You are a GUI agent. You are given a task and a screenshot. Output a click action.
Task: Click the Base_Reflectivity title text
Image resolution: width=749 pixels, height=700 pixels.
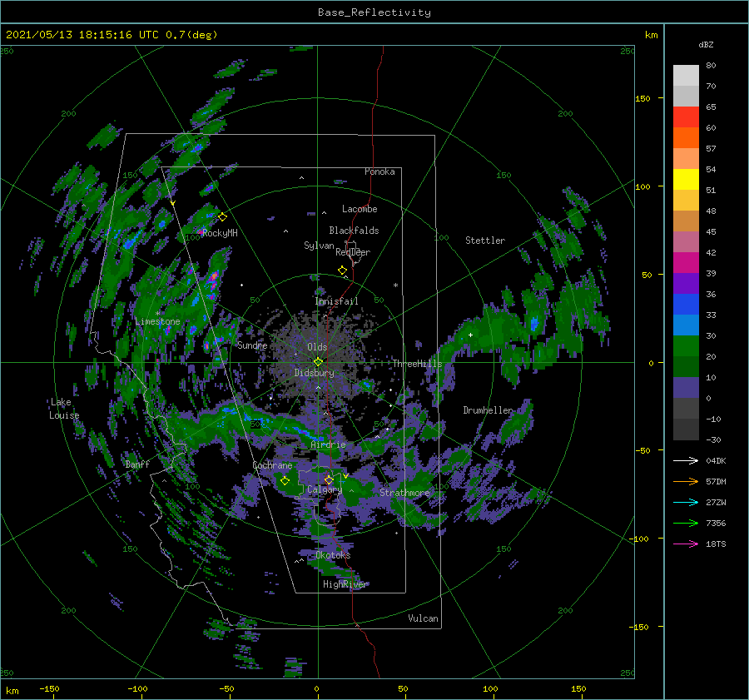pyautogui.click(x=374, y=12)
